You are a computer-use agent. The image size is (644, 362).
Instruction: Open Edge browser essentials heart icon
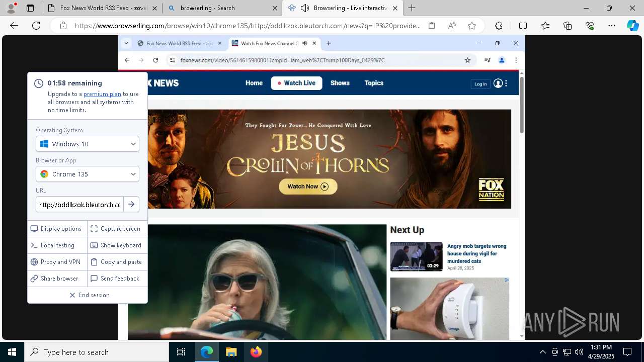click(x=590, y=26)
